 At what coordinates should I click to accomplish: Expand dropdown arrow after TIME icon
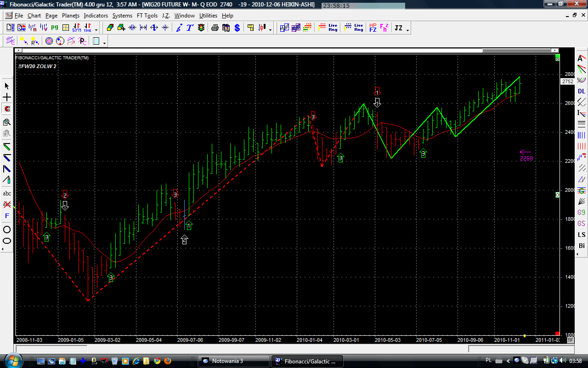click(96, 30)
